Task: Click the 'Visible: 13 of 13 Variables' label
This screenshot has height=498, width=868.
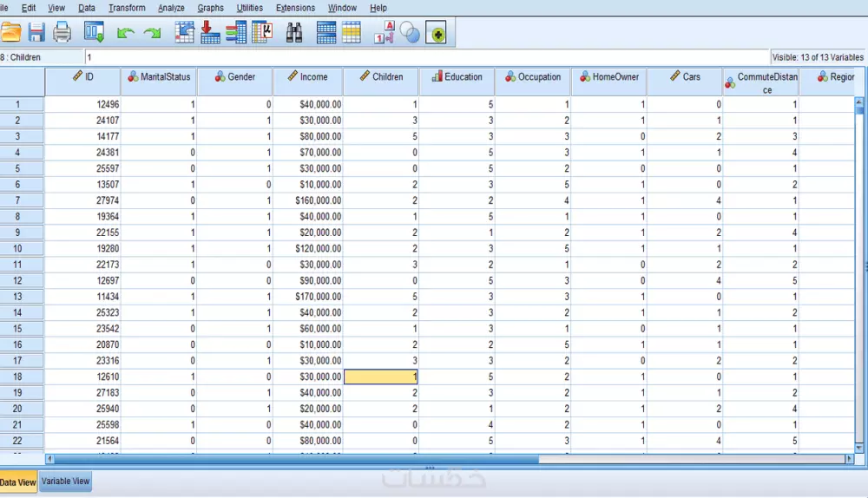Action: [818, 57]
